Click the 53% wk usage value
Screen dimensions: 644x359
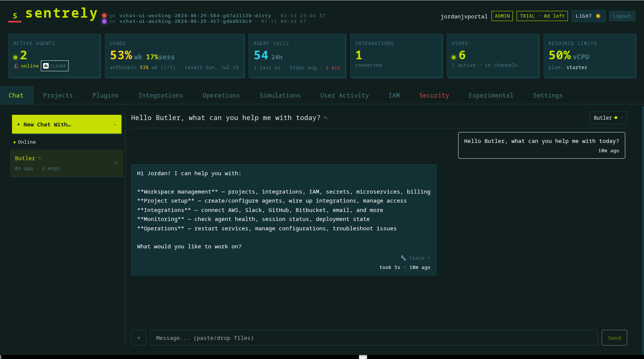tap(126, 56)
